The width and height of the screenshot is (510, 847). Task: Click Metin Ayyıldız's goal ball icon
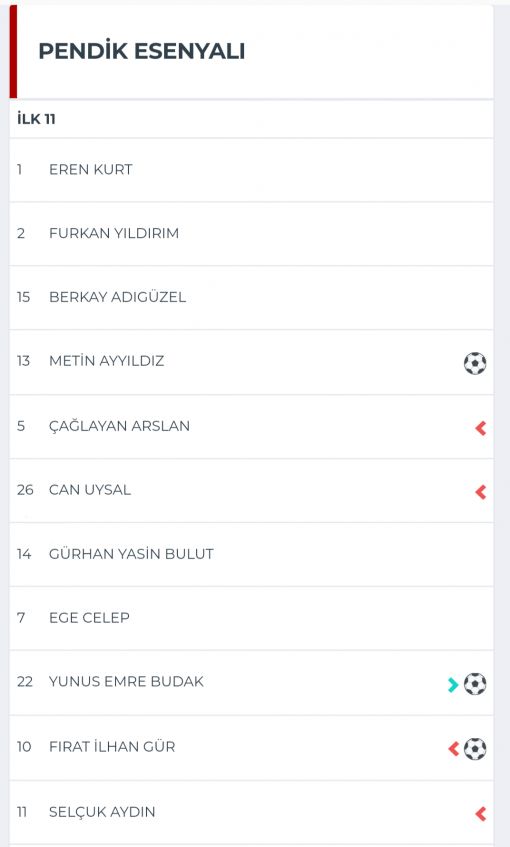[x=475, y=363]
